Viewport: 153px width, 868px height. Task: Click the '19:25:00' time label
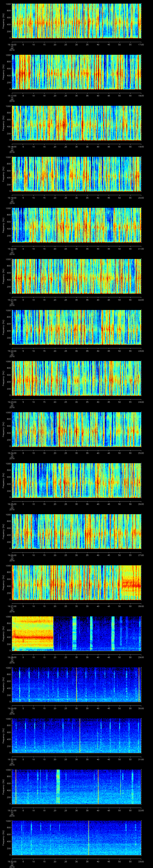[12, 504]
